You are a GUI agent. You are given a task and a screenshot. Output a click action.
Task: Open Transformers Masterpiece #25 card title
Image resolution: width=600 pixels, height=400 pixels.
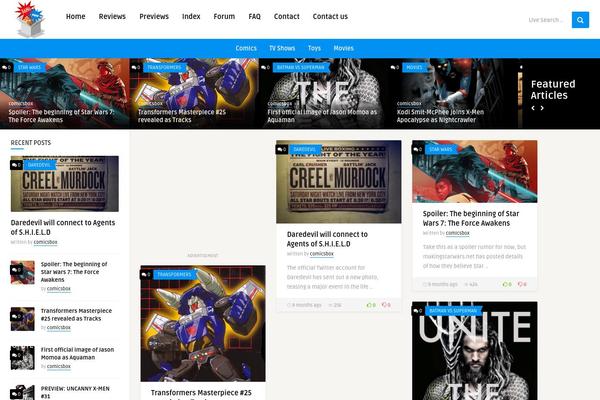click(201, 393)
